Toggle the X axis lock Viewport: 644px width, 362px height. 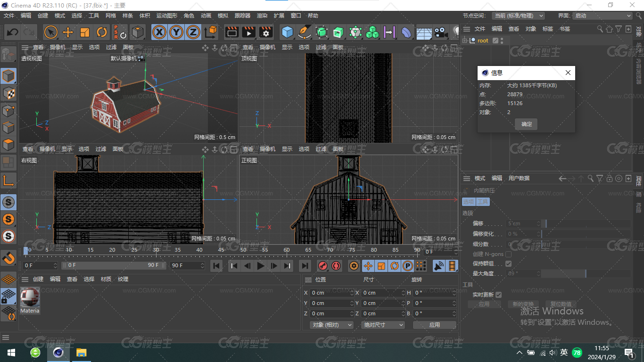click(160, 32)
